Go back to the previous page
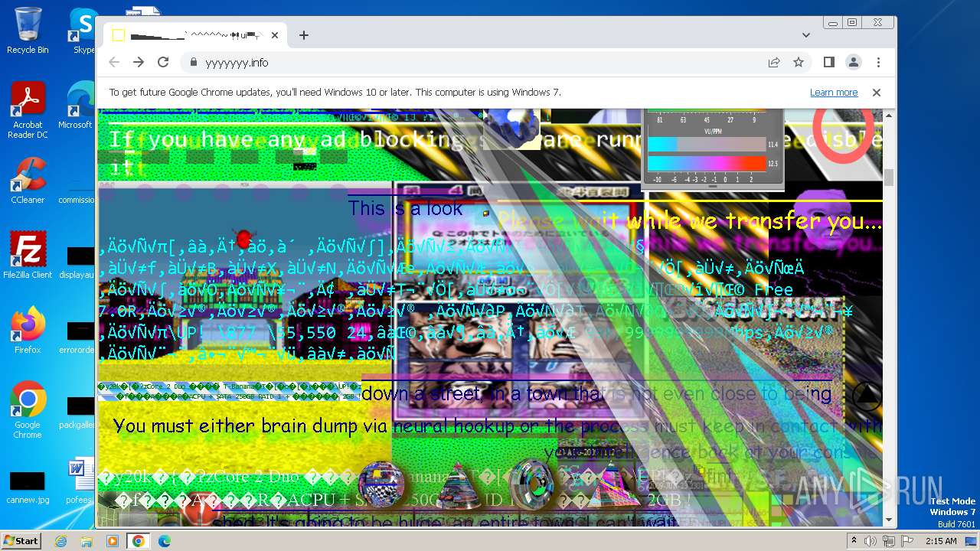980x551 pixels. [x=114, y=63]
